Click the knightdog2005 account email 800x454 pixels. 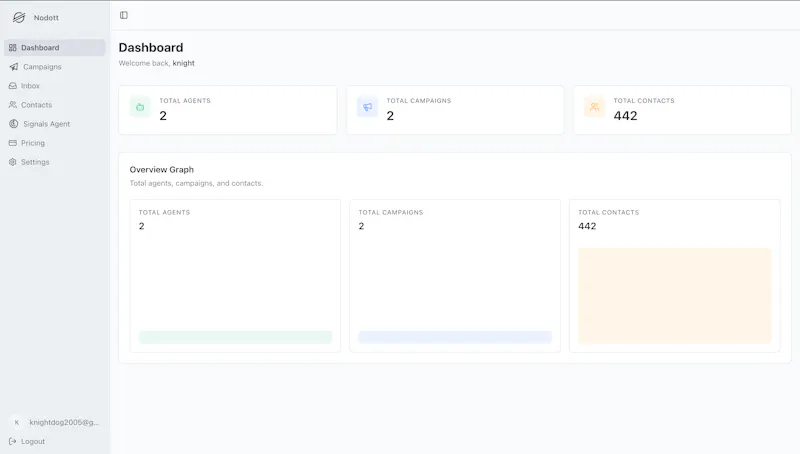coord(64,422)
